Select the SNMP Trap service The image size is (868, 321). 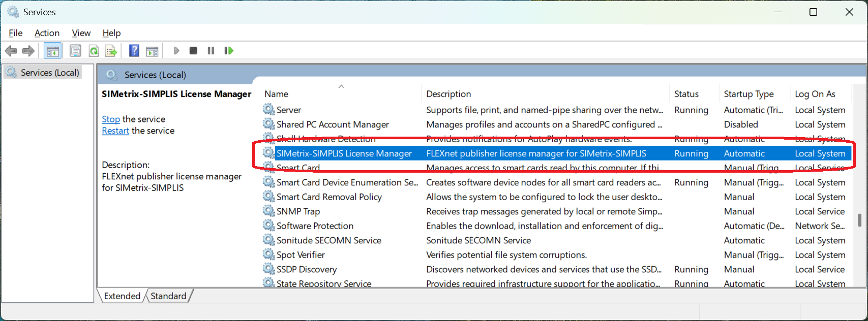(298, 211)
